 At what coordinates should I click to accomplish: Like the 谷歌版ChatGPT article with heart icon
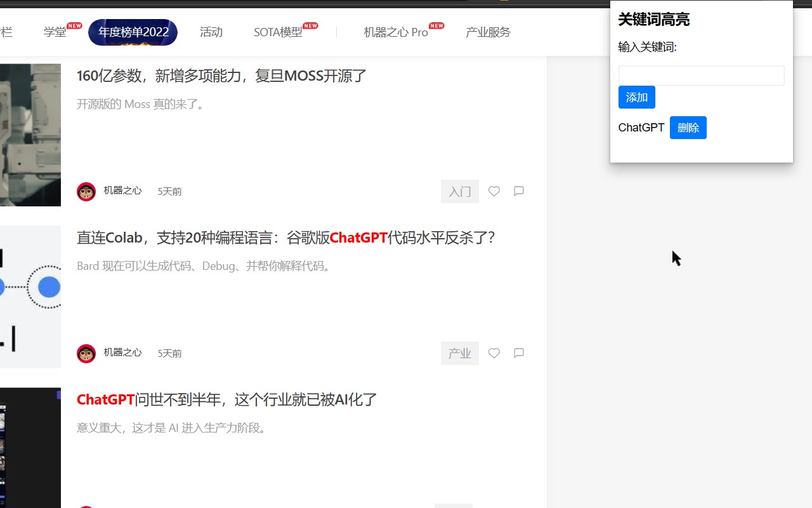coord(494,353)
